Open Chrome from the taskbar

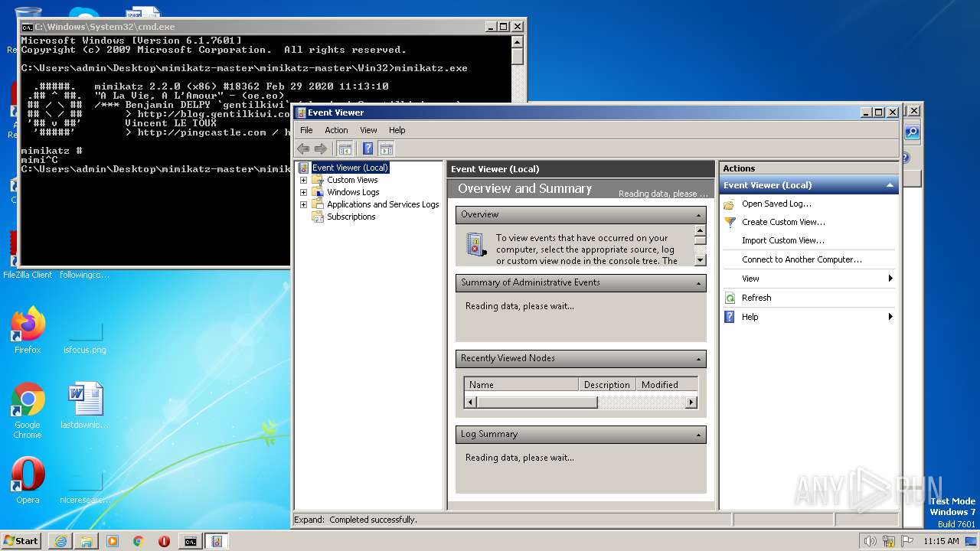(x=139, y=541)
